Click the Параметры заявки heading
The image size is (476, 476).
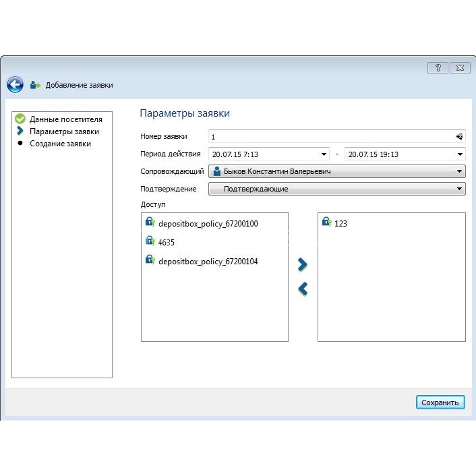(x=185, y=113)
